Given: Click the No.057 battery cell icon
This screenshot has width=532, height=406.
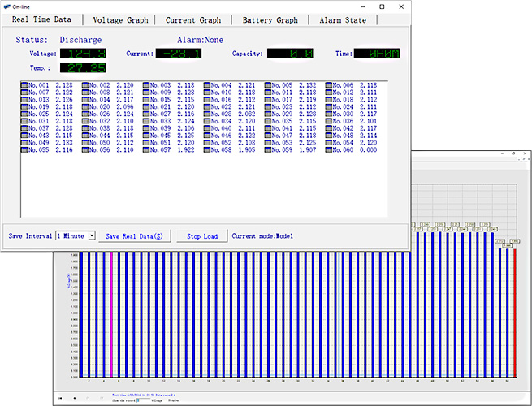Looking at the screenshot, I should 146,150.
